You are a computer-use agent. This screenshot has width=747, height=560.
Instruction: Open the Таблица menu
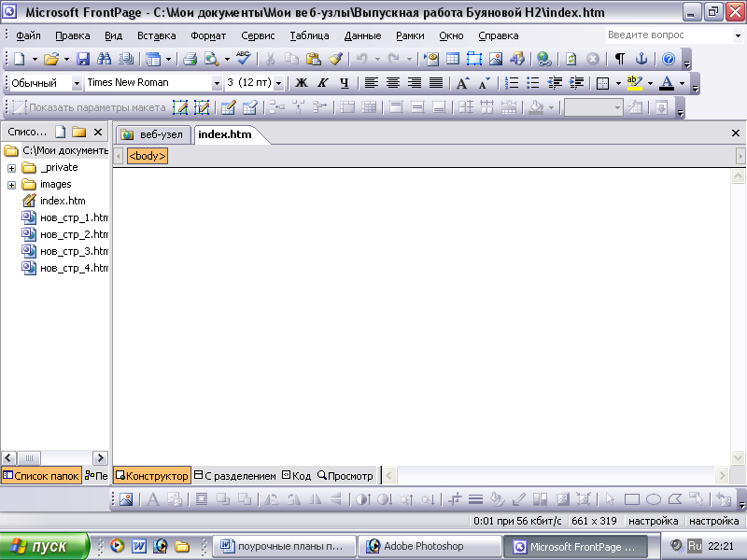(309, 35)
